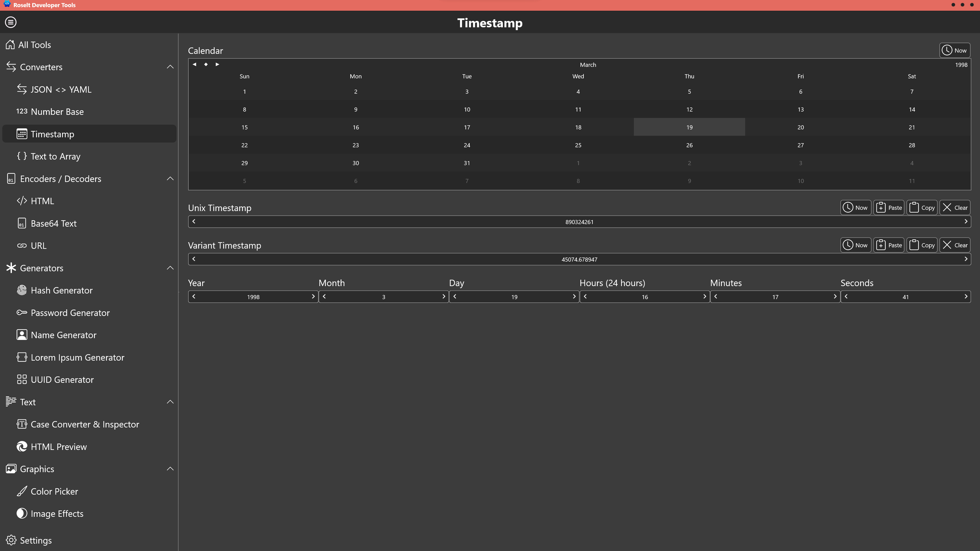The width and height of the screenshot is (980, 551).
Task: Select the Image Effects tool
Action: [x=57, y=513]
